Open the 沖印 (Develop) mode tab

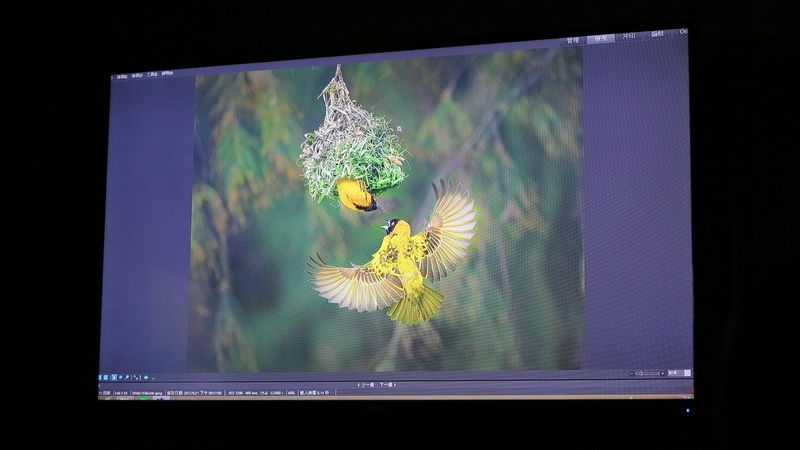point(629,36)
